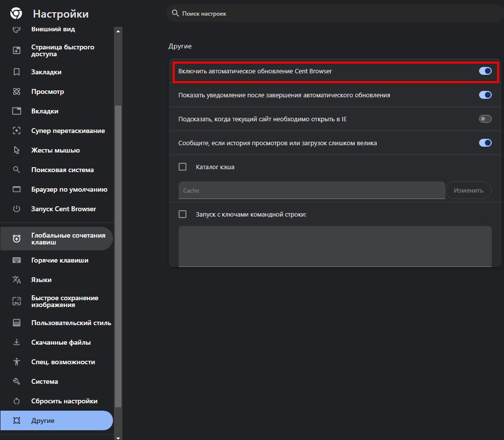Open Горячие клавиши settings page

coord(57,261)
